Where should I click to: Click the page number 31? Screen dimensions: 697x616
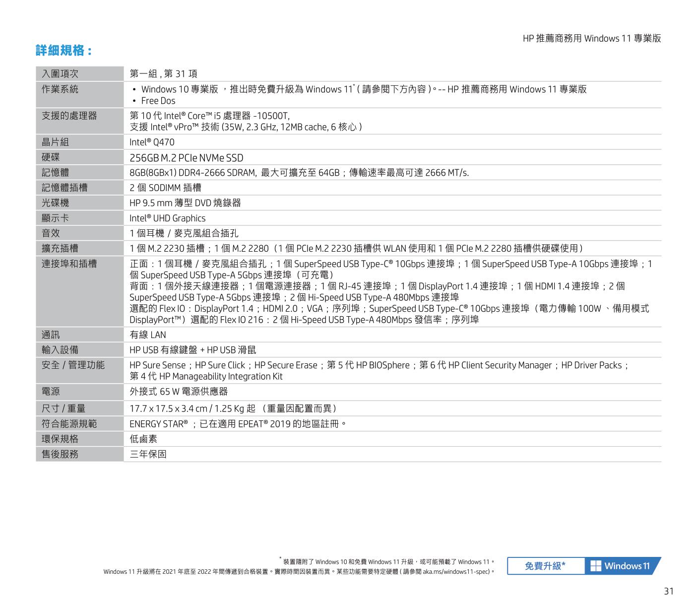[x=669, y=591]
